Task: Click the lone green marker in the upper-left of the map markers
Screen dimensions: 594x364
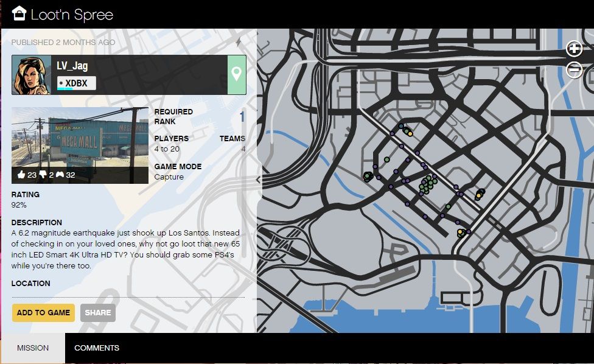Action: (386, 159)
